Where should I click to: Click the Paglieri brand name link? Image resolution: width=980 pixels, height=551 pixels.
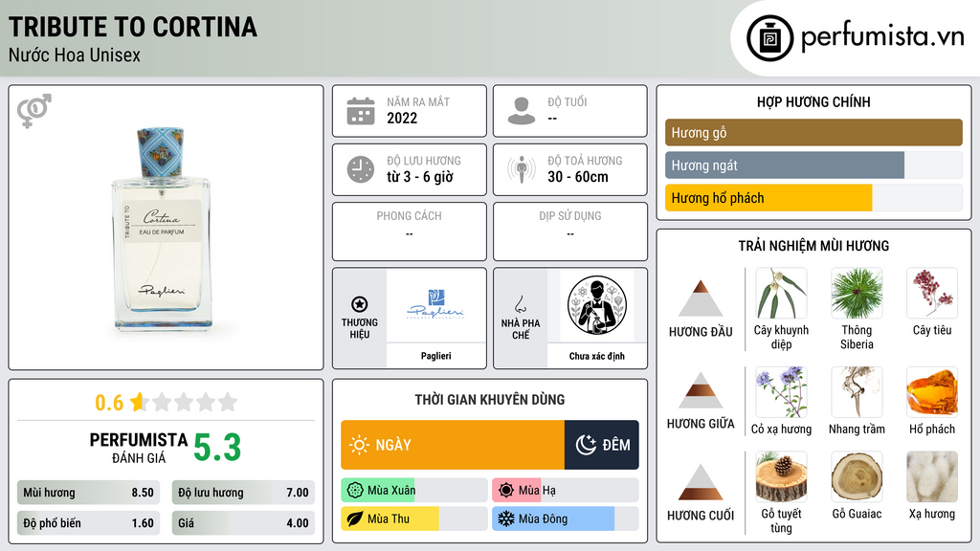(x=435, y=356)
